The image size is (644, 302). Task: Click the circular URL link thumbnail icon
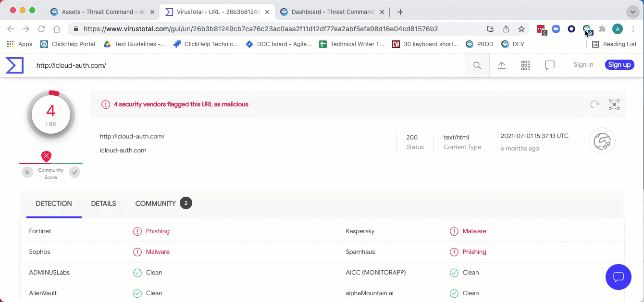(x=602, y=141)
